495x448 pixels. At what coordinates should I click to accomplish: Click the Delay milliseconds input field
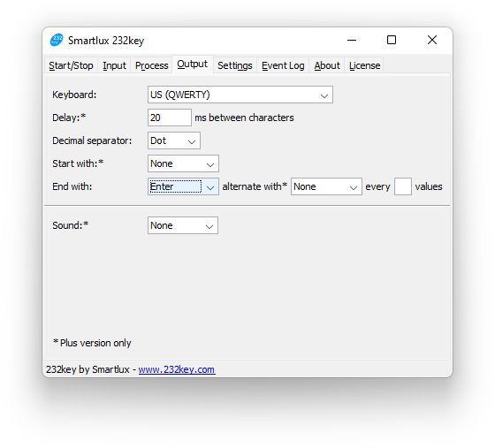click(x=170, y=118)
